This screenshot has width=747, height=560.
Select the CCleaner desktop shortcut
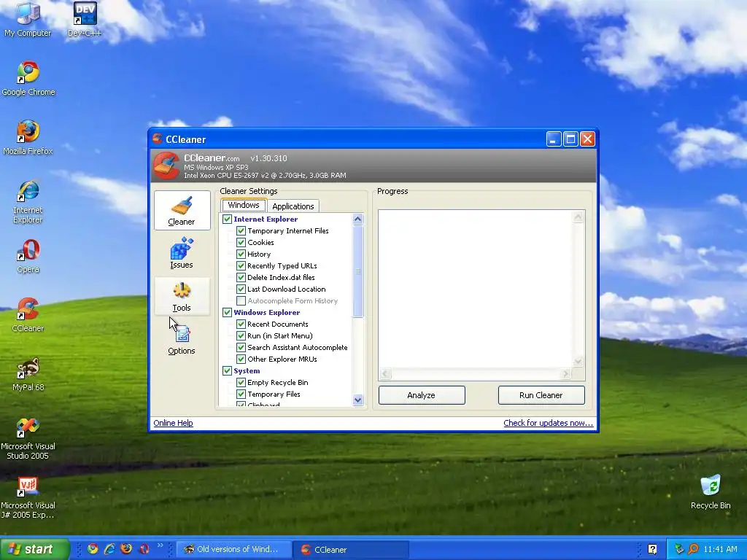click(28, 315)
